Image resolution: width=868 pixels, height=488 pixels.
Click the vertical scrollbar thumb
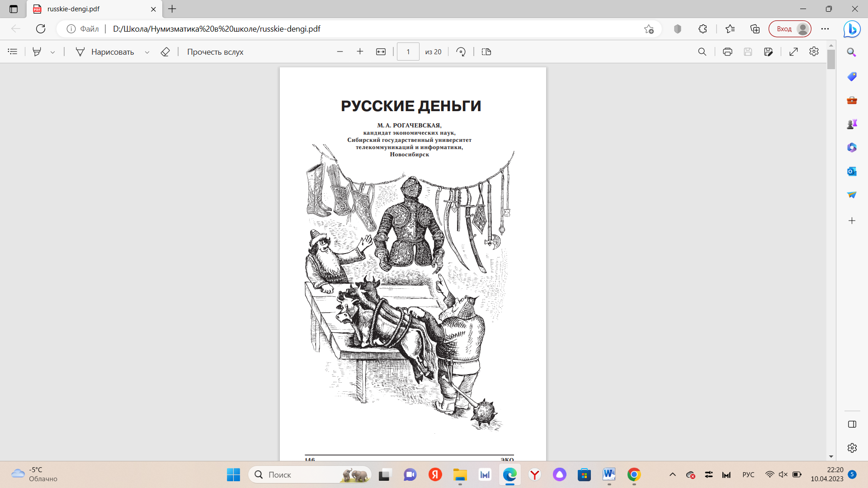(831, 59)
